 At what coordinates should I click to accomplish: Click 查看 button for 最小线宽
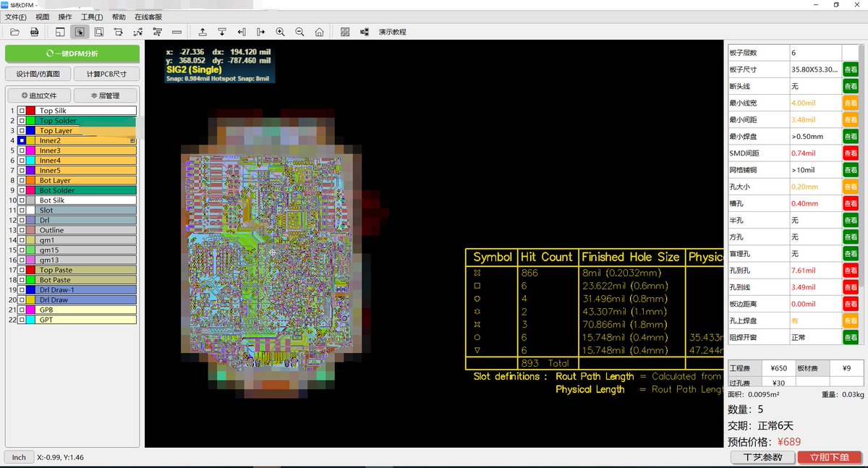tap(851, 103)
